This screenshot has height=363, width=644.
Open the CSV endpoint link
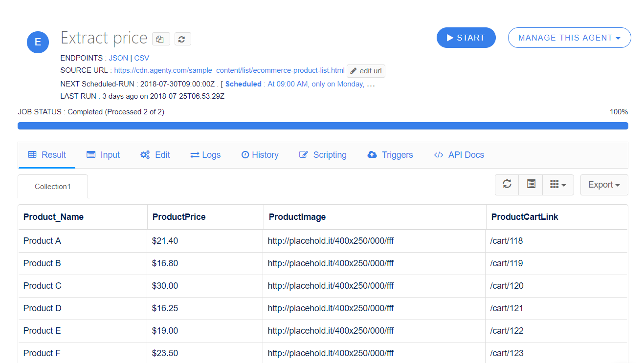[142, 58]
